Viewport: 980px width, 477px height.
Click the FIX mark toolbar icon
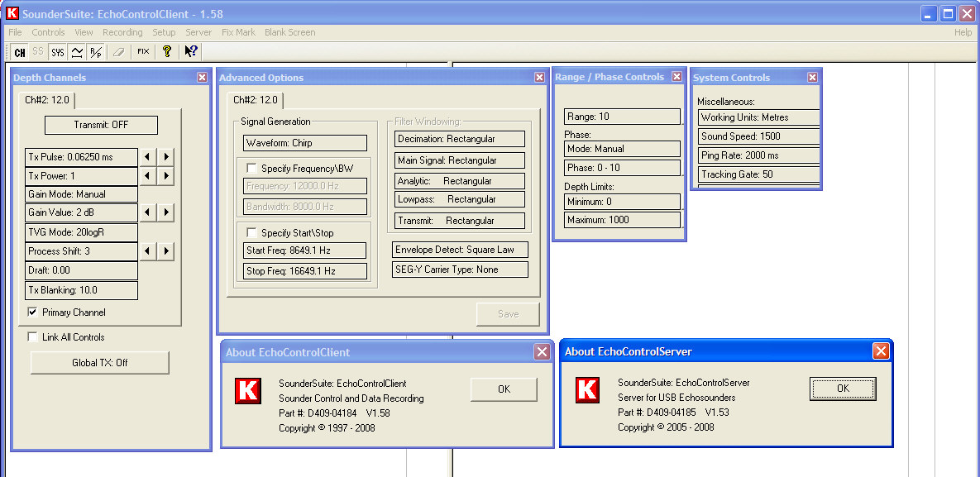click(x=143, y=52)
